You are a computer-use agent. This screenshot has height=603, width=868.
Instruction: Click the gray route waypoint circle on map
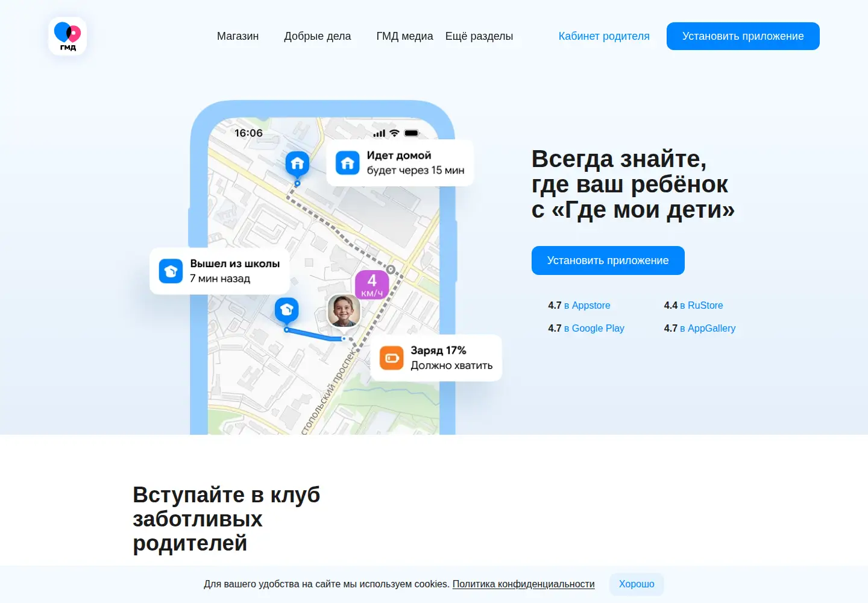coord(391,270)
